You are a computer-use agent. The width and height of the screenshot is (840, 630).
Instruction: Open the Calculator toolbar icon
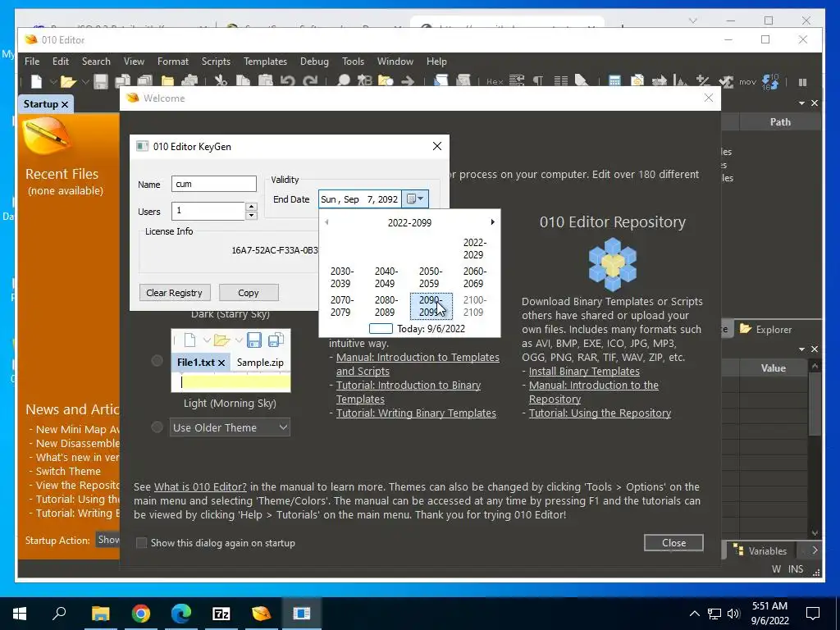[x=614, y=81]
